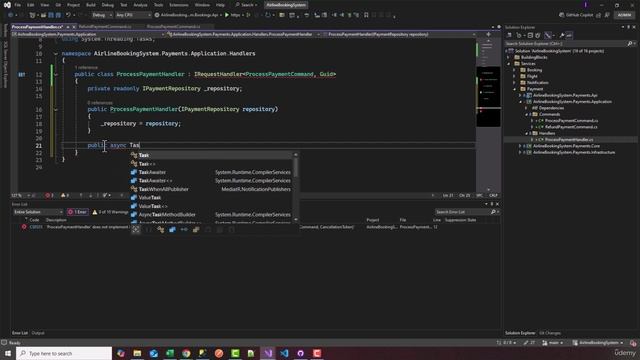Collapse class ProcessPaymentHandler at line 12
This screenshot has width=640, height=360.
click(x=56, y=74)
